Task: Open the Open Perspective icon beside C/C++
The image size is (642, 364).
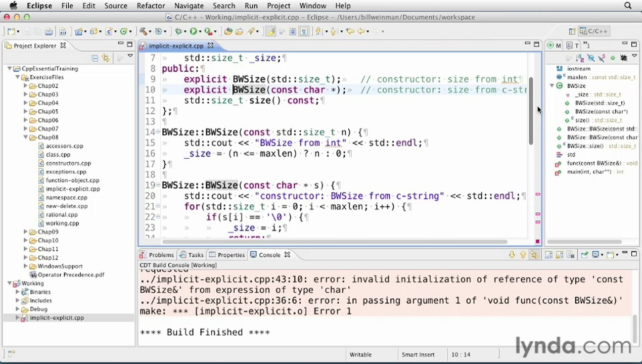Action: (x=572, y=31)
